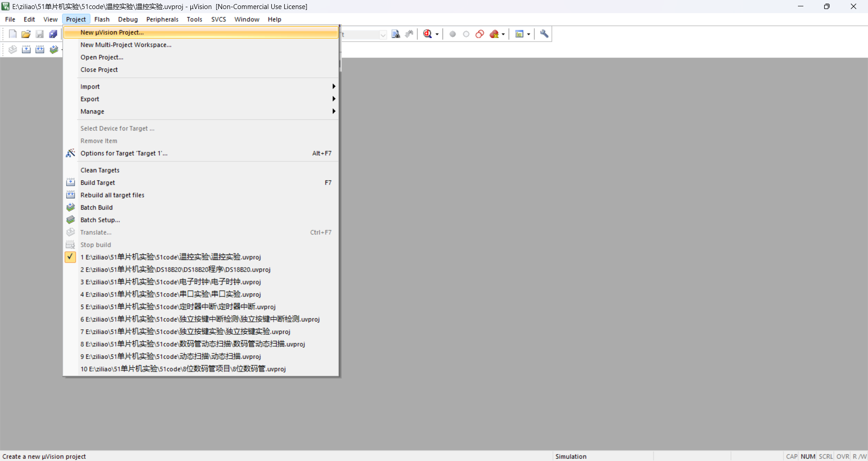This screenshot has width=868, height=461.
Task: Click the Save All toolbar icon
Action: [x=53, y=34]
